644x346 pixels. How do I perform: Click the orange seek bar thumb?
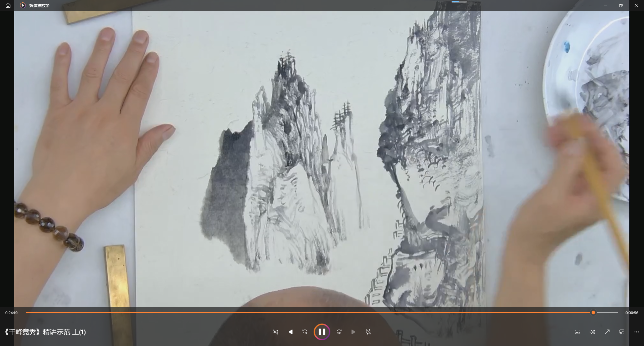coord(593,312)
